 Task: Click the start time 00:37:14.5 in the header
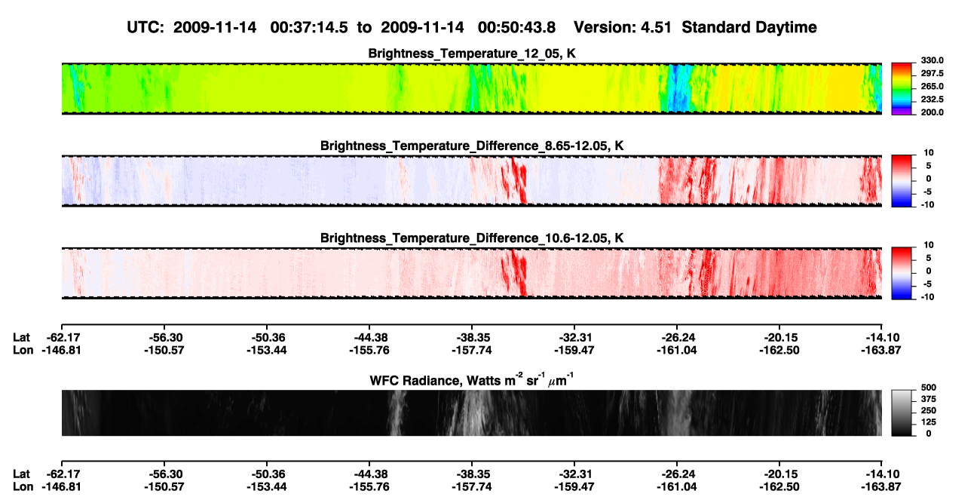[x=309, y=27]
